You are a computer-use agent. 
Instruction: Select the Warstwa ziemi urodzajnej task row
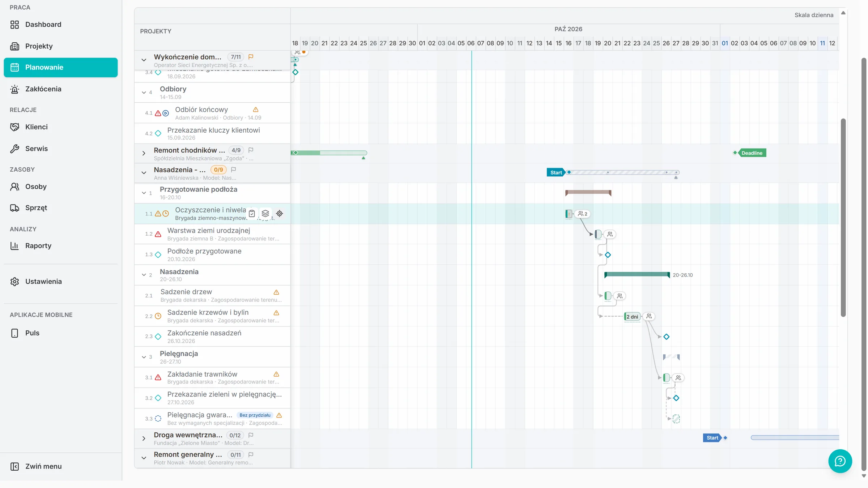coord(212,234)
